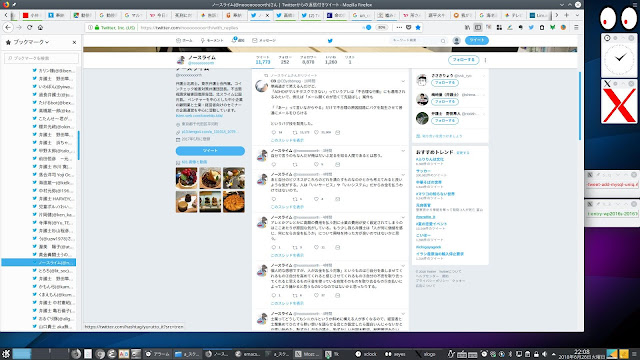This screenshot has width=640, height=360.
Task: Open the Pocket icon in address bar
Action: tap(409, 27)
